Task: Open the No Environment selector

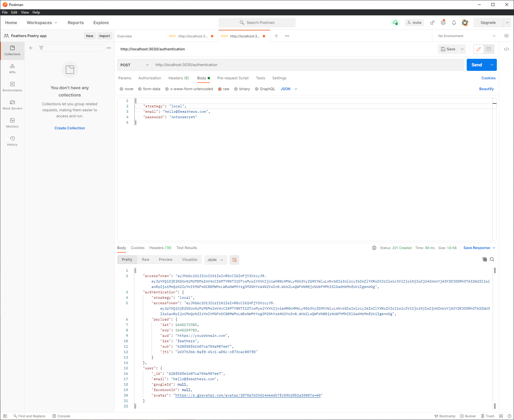Action: click(467, 36)
